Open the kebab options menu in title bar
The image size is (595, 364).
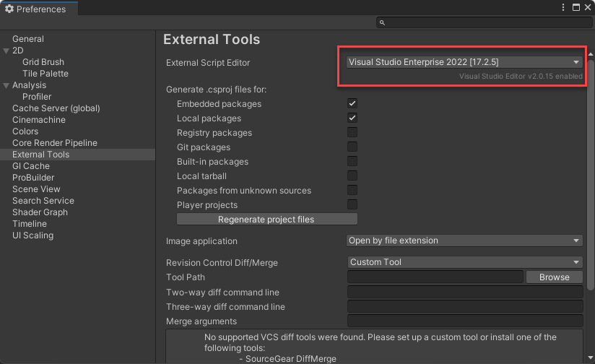click(563, 7)
